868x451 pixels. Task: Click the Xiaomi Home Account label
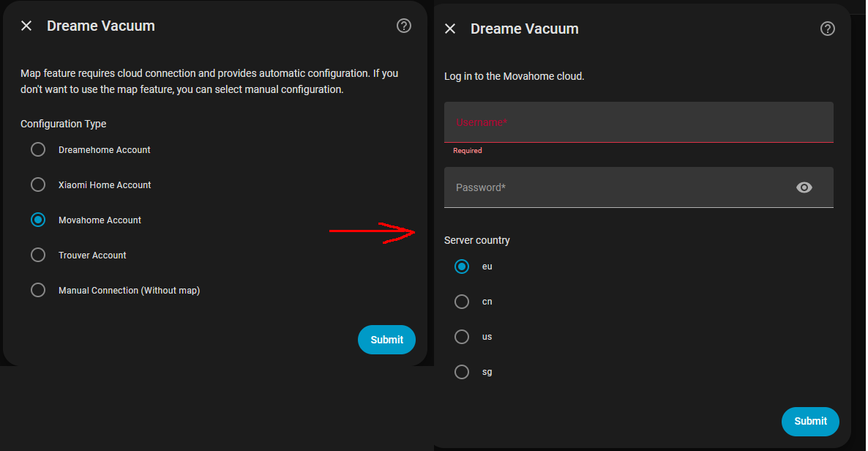[x=105, y=185]
